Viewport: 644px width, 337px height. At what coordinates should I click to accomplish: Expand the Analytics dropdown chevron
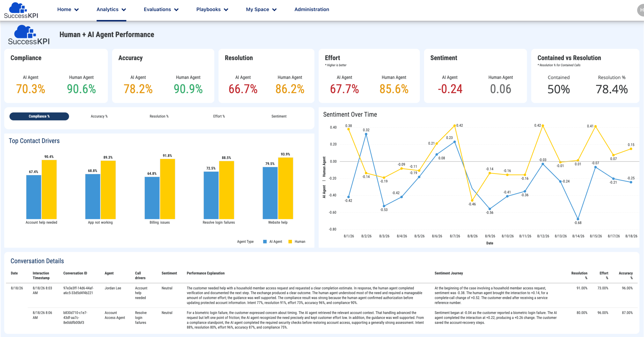(124, 10)
